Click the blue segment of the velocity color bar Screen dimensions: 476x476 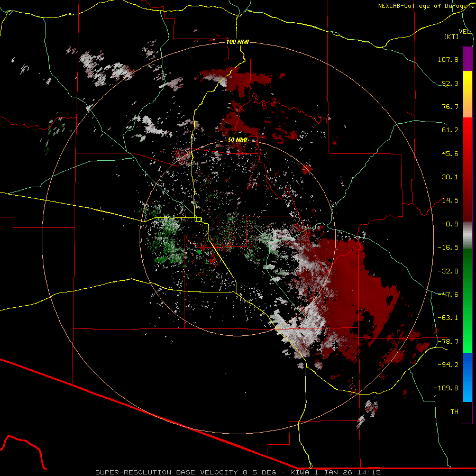(x=467, y=377)
